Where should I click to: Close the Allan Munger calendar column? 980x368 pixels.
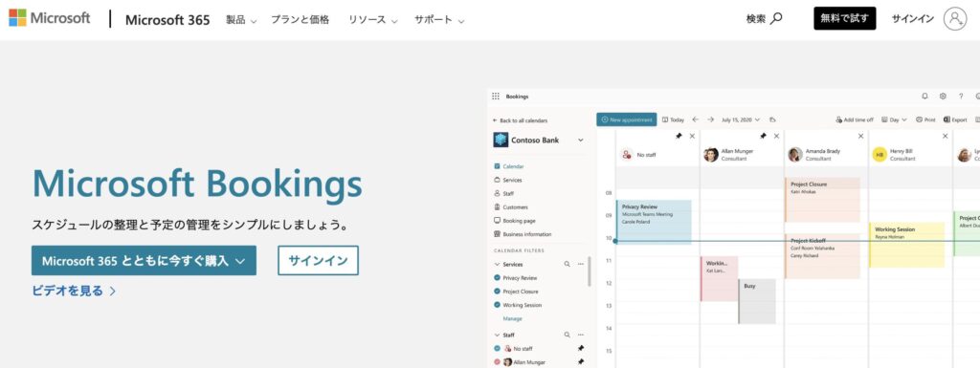coord(776,136)
